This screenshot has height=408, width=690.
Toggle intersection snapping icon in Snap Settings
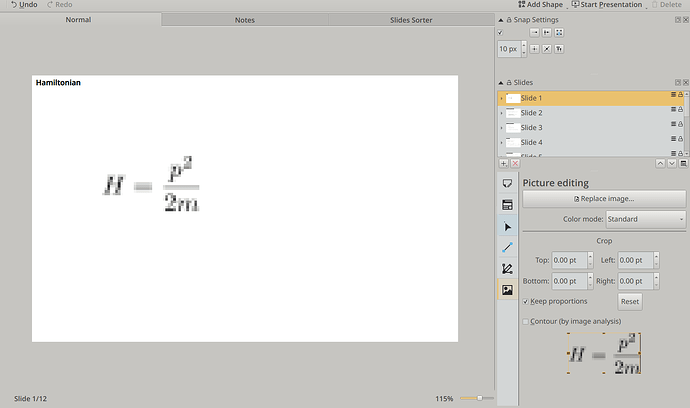pyautogui.click(x=547, y=49)
